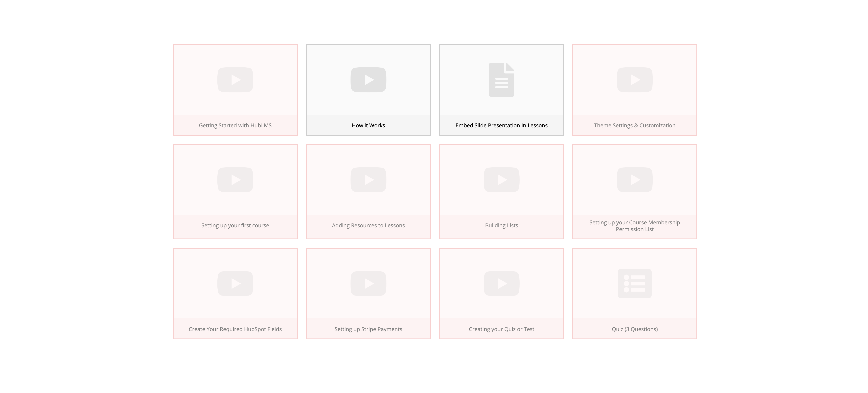Click play icon on Theme Settings & Customization
Image resolution: width=868 pixels, height=393 pixels.
pos(634,80)
